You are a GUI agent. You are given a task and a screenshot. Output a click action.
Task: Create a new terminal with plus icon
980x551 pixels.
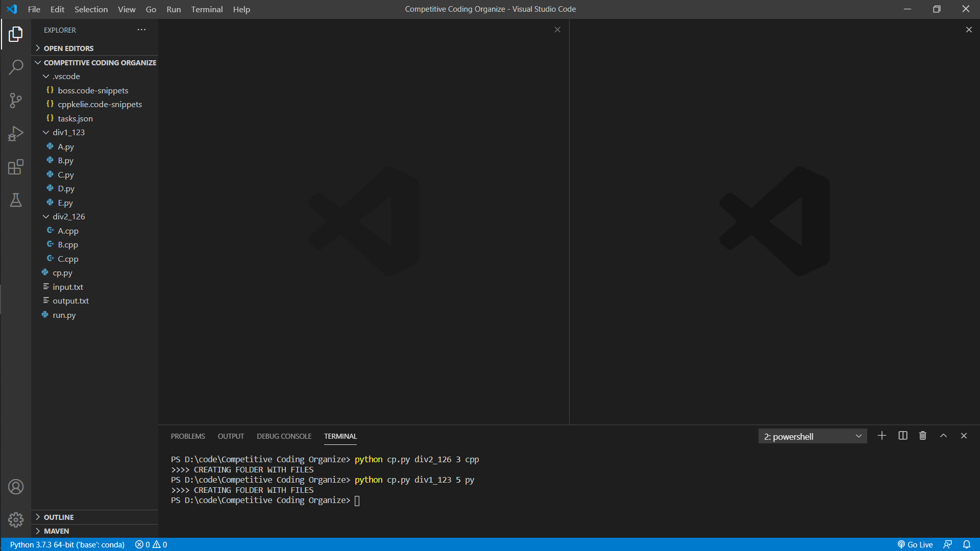882,436
